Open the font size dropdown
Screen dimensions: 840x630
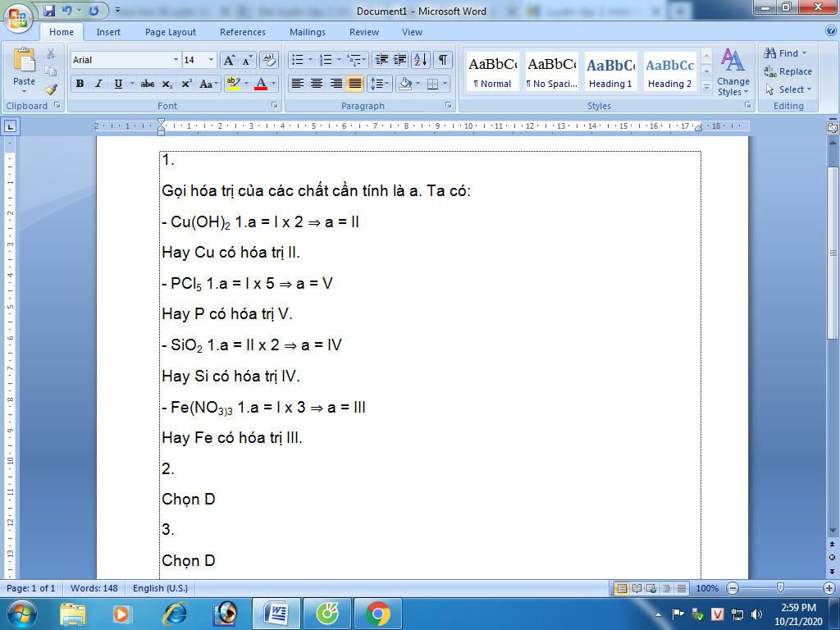(x=211, y=60)
